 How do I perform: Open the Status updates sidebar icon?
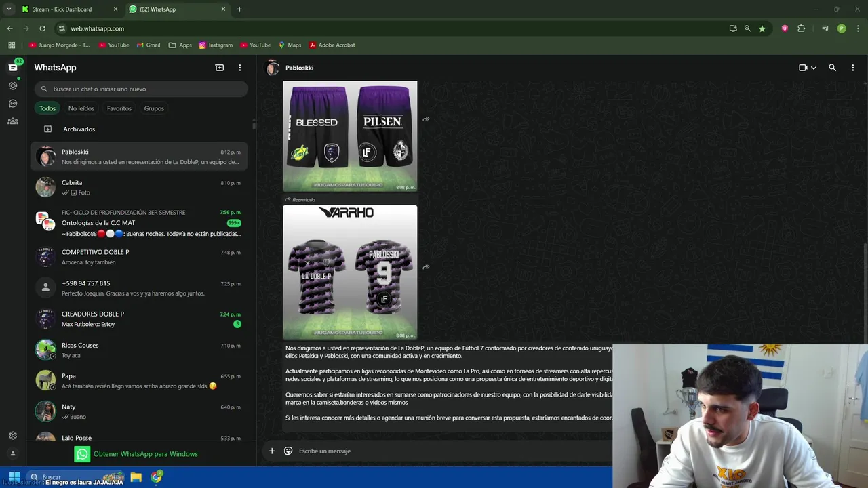click(x=13, y=85)
